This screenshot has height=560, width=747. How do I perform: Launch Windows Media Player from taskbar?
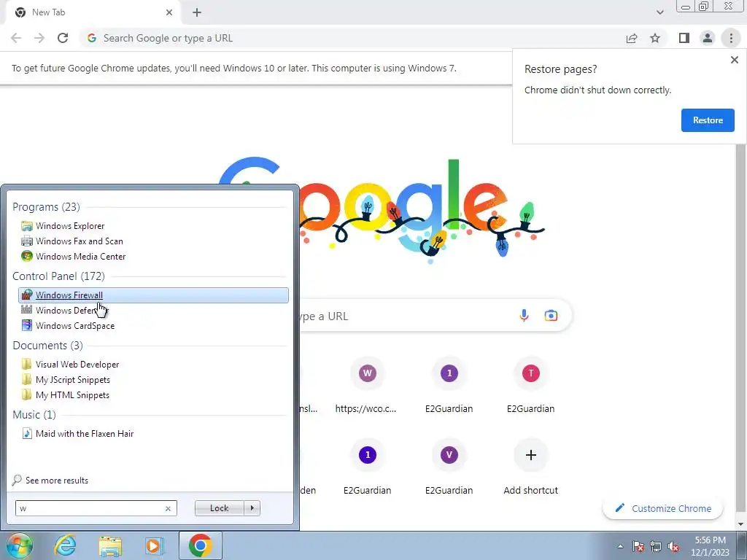(x=154, y=545)
